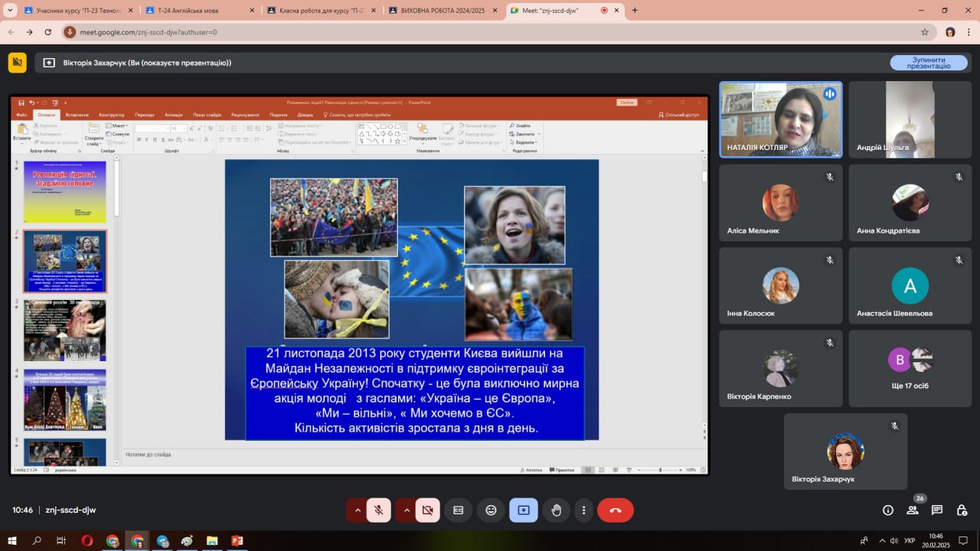980x551 pixels.
Task: Expand the video settings arrow
Action: click(x=406, y=510)
